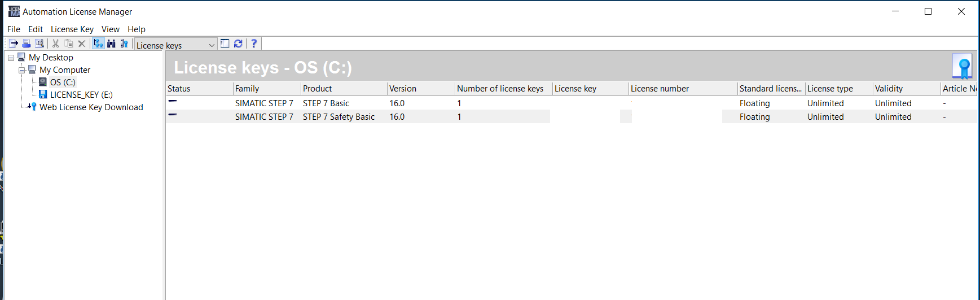Click the Find binoculars toolbar icon
The image size is (980, 300).
[111, 44]
